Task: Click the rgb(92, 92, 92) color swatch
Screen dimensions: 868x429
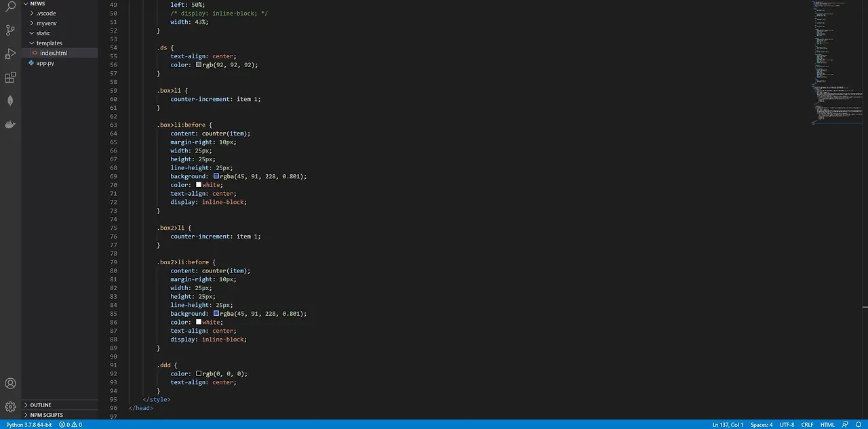Action: tap(199, 65)
